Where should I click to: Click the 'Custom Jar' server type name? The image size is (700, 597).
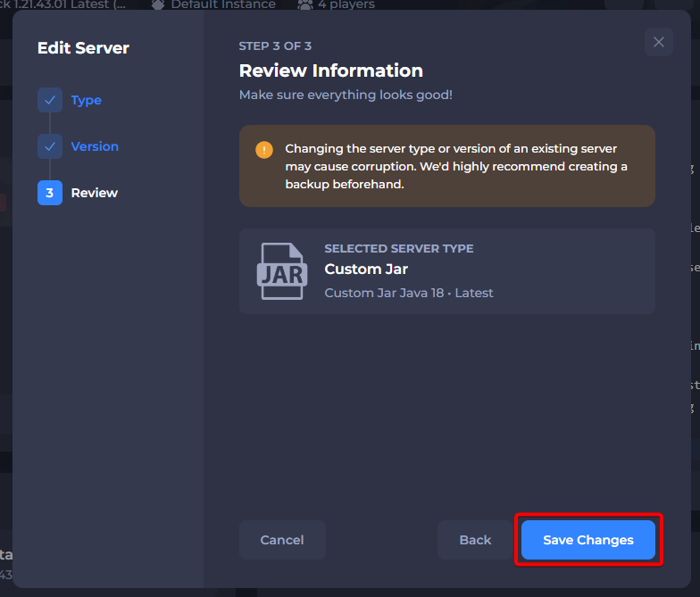(x=366, y=269)
